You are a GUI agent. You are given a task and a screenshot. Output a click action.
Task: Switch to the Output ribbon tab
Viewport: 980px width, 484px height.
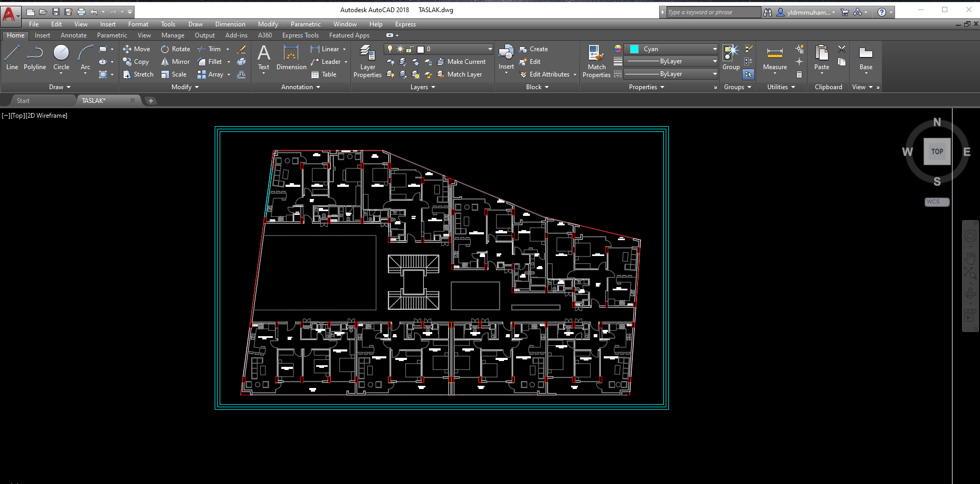(205, 35)
